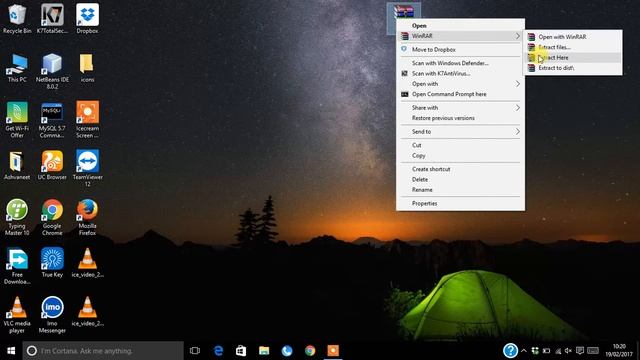Select the icons folder on desktop
The height and width of the screenshot is (360, 640).
[x=87, y=68]
